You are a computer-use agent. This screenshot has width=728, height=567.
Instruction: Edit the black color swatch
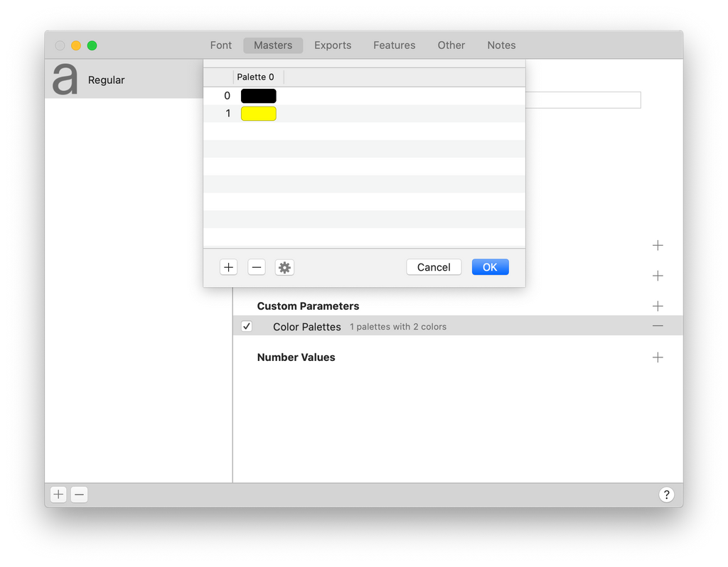tap(258, 95)
